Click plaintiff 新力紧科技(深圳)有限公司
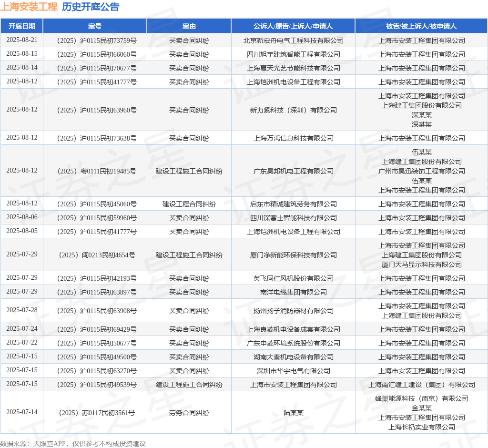 [293, 110]
